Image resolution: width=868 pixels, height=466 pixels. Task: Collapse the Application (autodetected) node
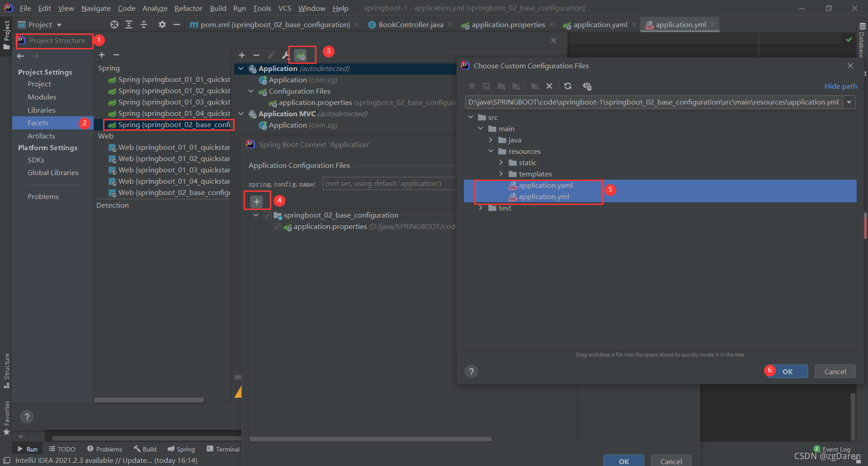pos(241,69)
